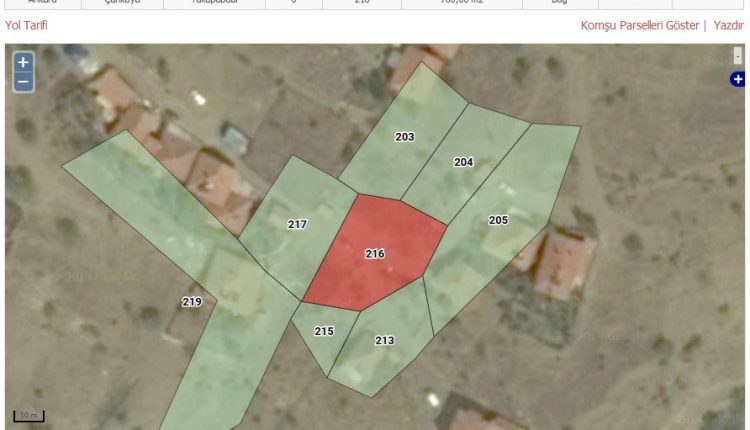The height and width of the screenshot is (430, 750).
Task: Expand the blue layer switcher plus icon
Action: coord(738,79)
